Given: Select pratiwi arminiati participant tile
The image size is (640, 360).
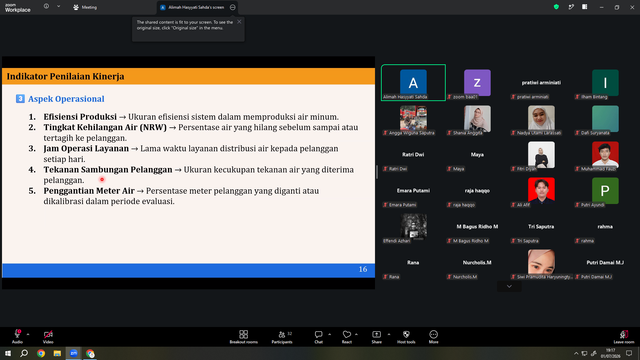Looking at the screenshot, I should (541, 82).
